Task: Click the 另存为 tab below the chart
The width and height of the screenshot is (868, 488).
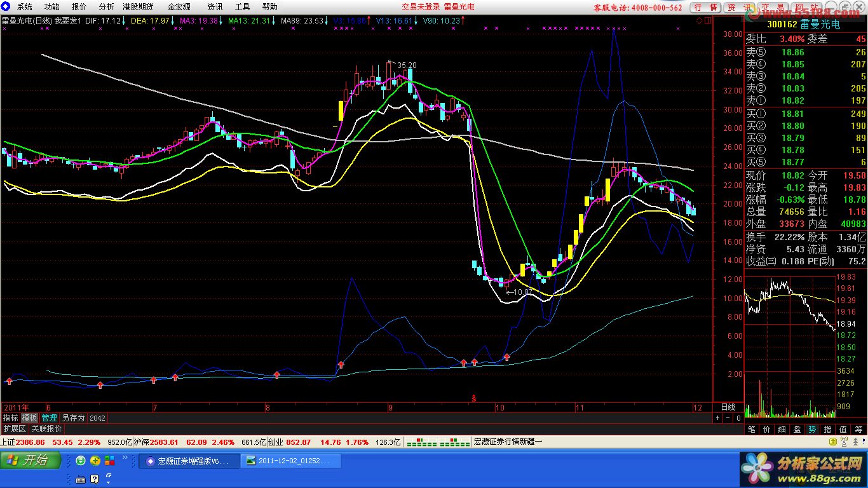Action: pos(73,417)
